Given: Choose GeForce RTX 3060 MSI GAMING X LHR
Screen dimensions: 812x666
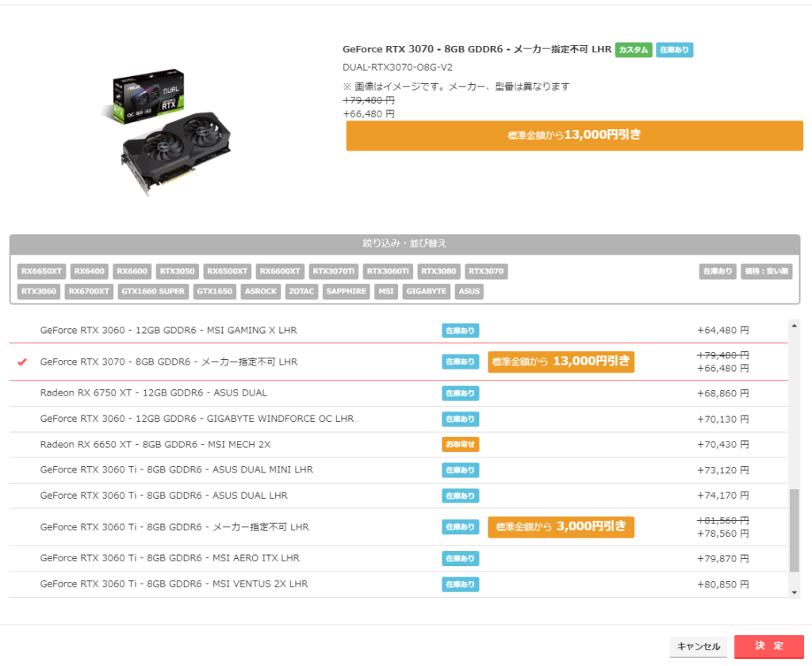Looking at the screenshot, I should 168,330.
